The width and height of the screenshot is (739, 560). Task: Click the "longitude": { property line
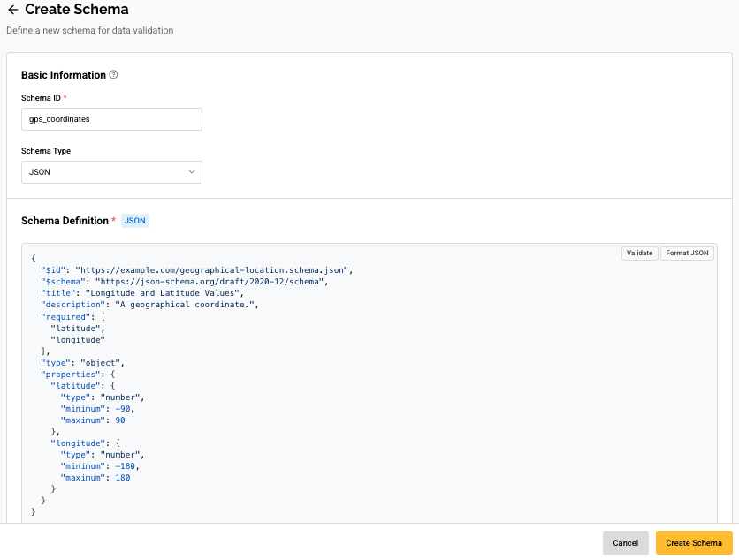click(x=86, y=443)
